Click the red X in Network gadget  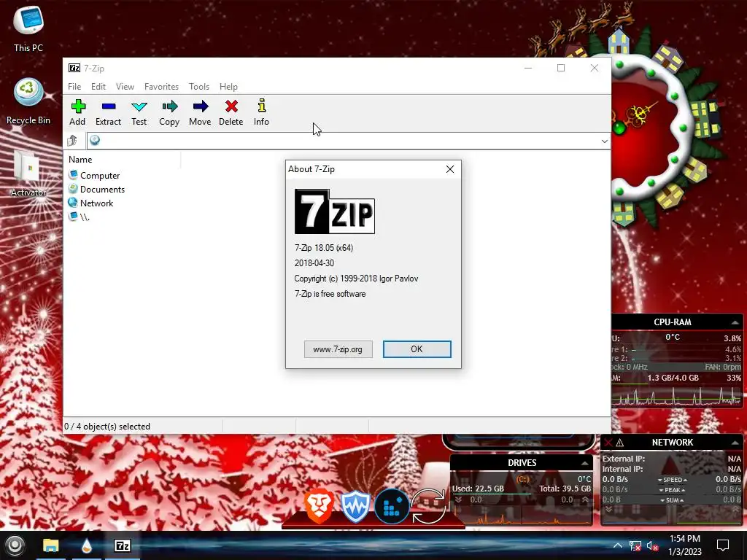click(608, 443)
